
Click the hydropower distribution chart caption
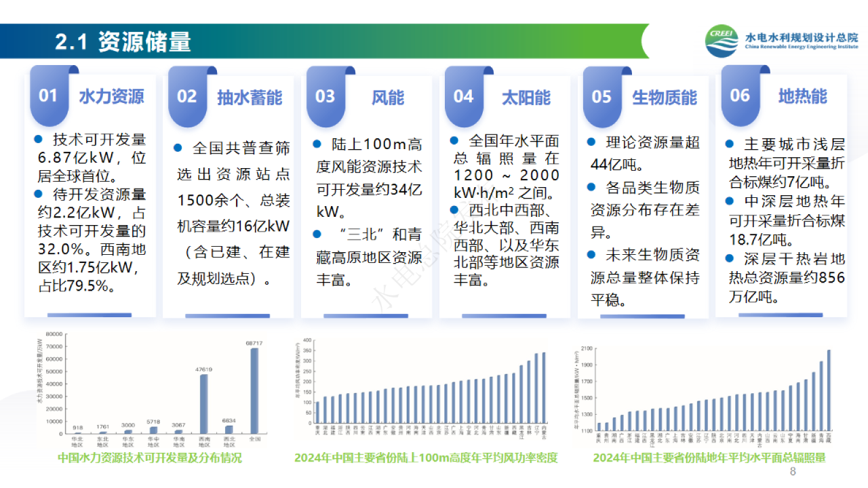click(x=149, y=458)
